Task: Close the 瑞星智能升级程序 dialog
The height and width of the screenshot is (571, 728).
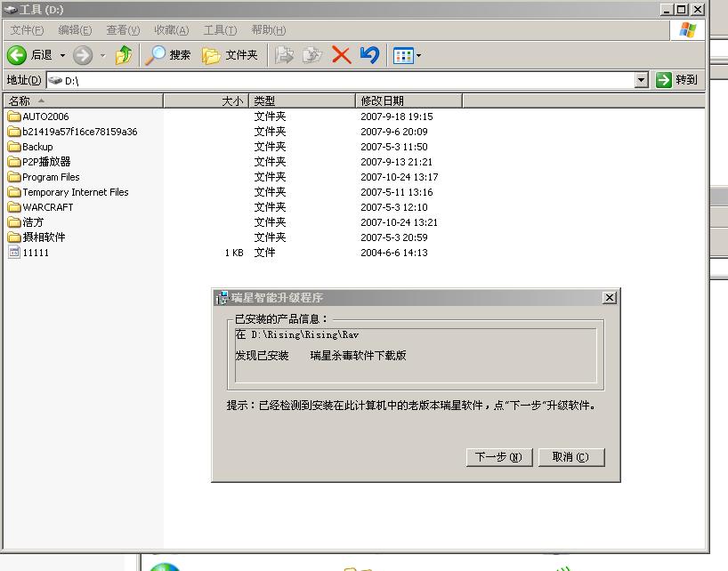Action: (x=609, y=298)
